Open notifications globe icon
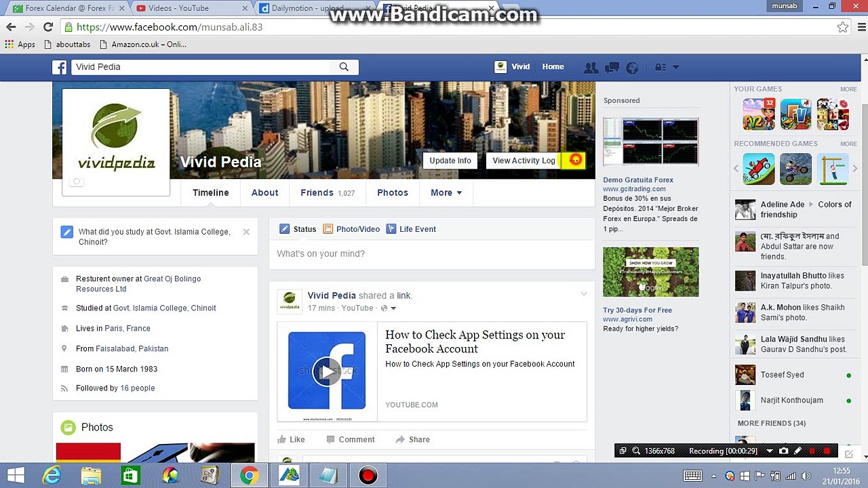 [632, 67]
